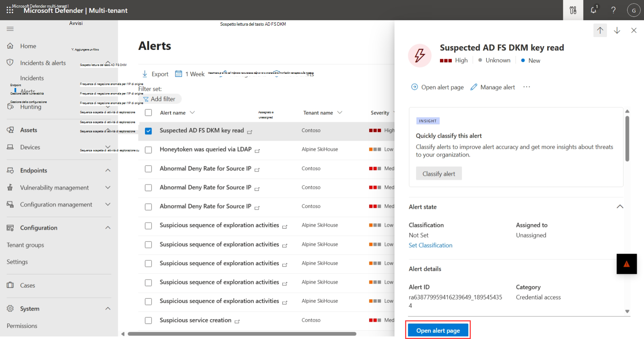Viewport: 644px width, 339px height.
Task: Click the Set Classification link
Action: 430,245
